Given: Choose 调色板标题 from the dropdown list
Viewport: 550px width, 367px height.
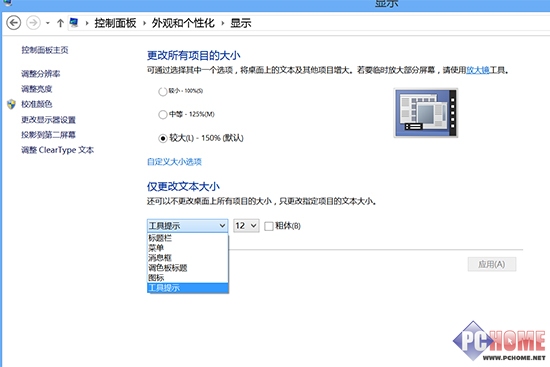Looking at the screenshot, I should (188, 268).
